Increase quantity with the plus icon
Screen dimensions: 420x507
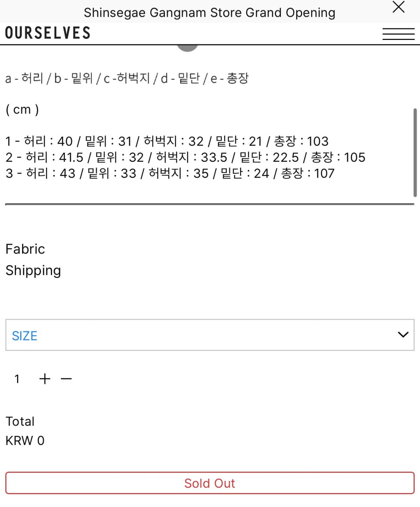click(44, 379)
